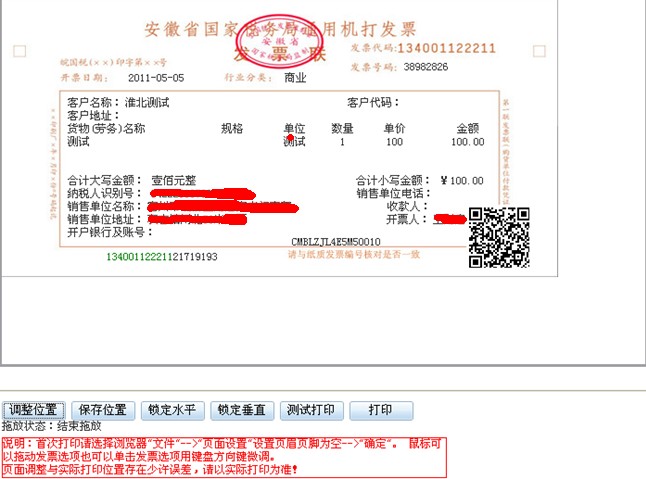Toggle the 锁定垂直 lock button
646x479 pixels.
point(241,410)
